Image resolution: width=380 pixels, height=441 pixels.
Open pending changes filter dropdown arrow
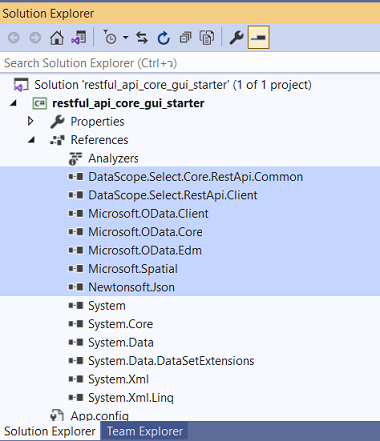coord(125,37)
